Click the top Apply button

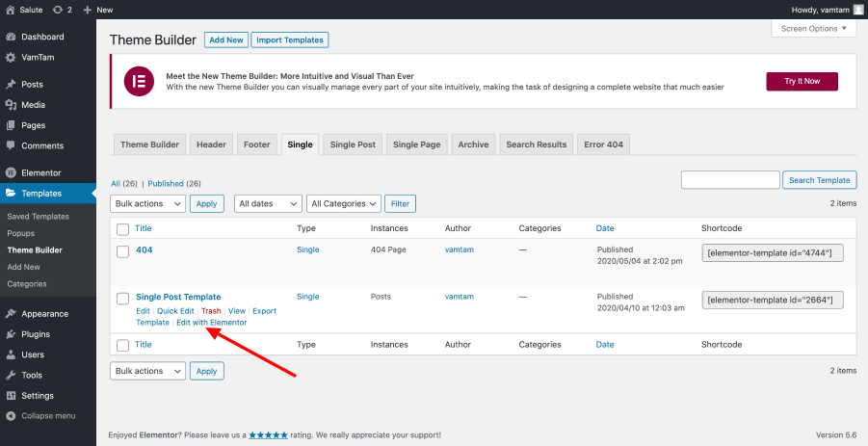click(x=206, y=203)
